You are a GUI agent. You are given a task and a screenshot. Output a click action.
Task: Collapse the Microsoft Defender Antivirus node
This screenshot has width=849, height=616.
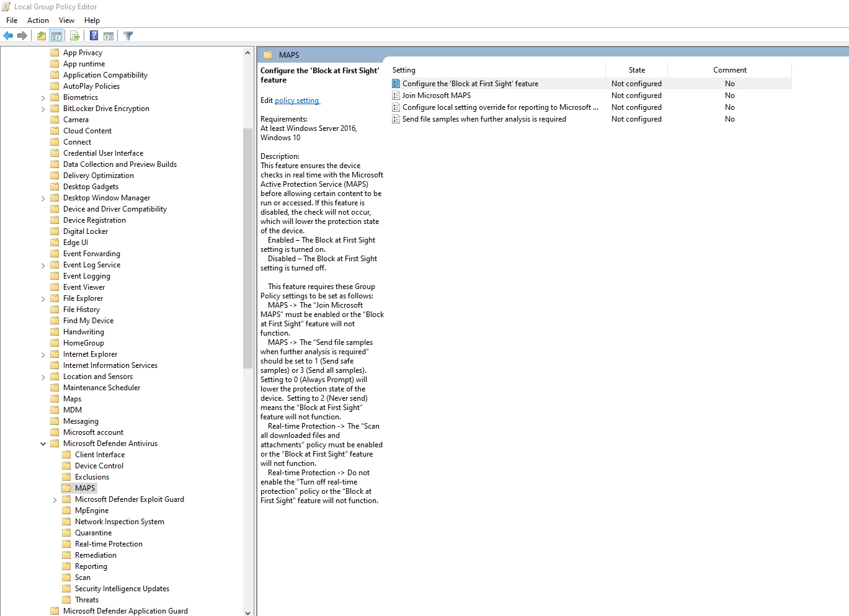[x=43, y=443]
